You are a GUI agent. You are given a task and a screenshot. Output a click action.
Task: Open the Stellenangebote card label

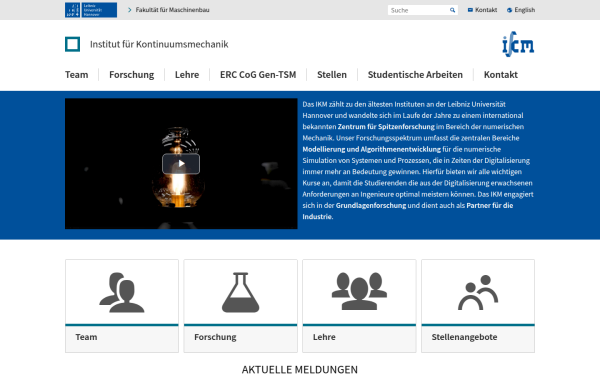tap(465, 337)
